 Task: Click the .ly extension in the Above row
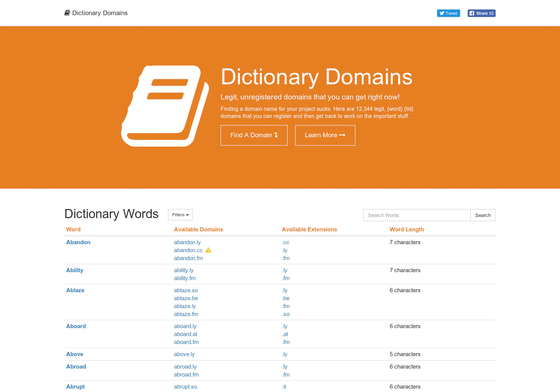pos(285,354)
